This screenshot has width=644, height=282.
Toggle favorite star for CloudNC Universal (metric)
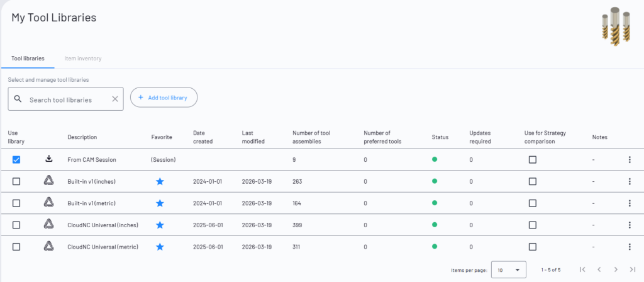click(x=160, y=247)
